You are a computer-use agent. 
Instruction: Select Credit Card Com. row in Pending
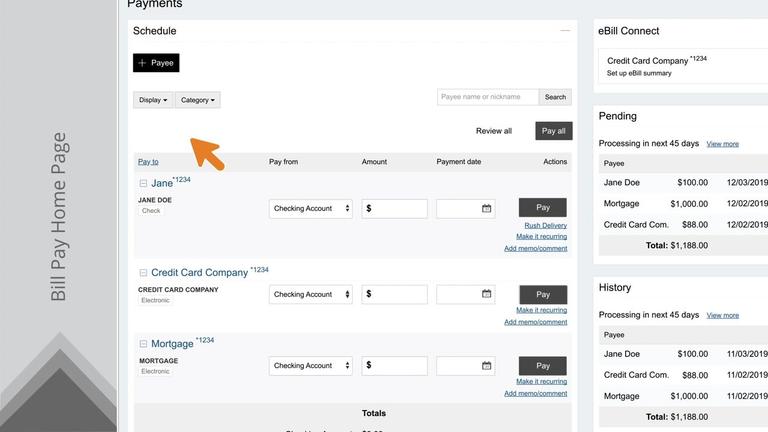point(684,225)
